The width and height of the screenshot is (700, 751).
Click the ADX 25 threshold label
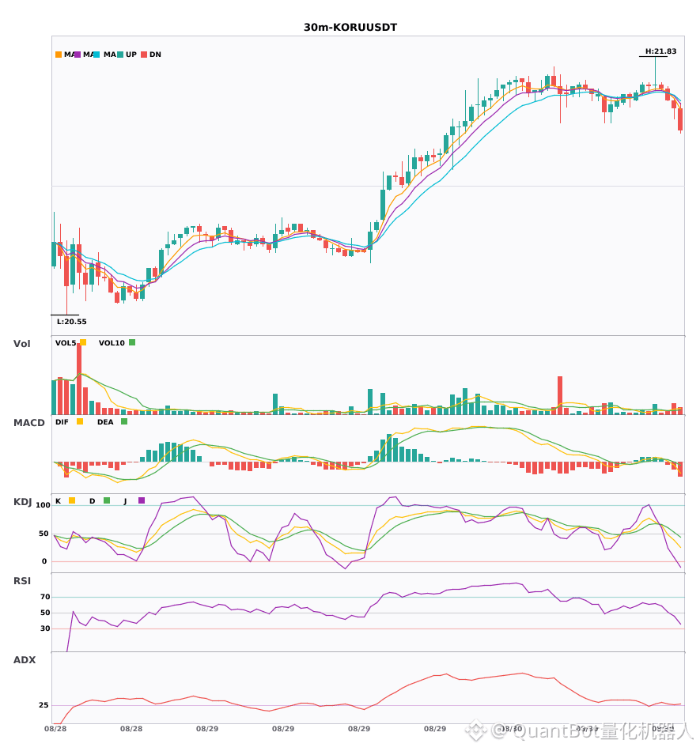[x=44, y=705]
